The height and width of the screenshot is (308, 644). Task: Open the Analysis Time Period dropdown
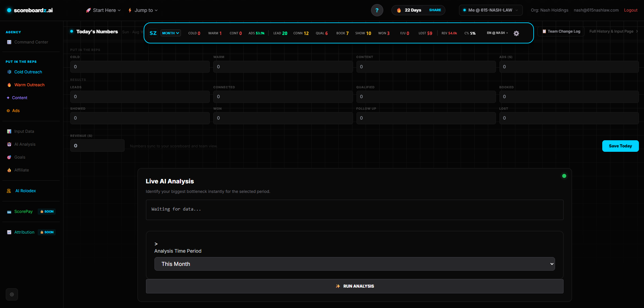(354, 264)
